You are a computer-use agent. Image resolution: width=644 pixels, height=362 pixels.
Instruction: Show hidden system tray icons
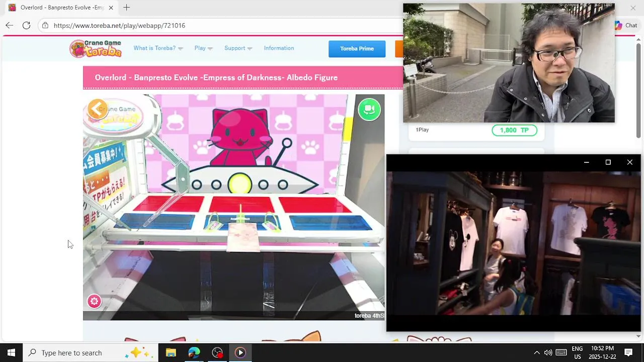(536, 352)
